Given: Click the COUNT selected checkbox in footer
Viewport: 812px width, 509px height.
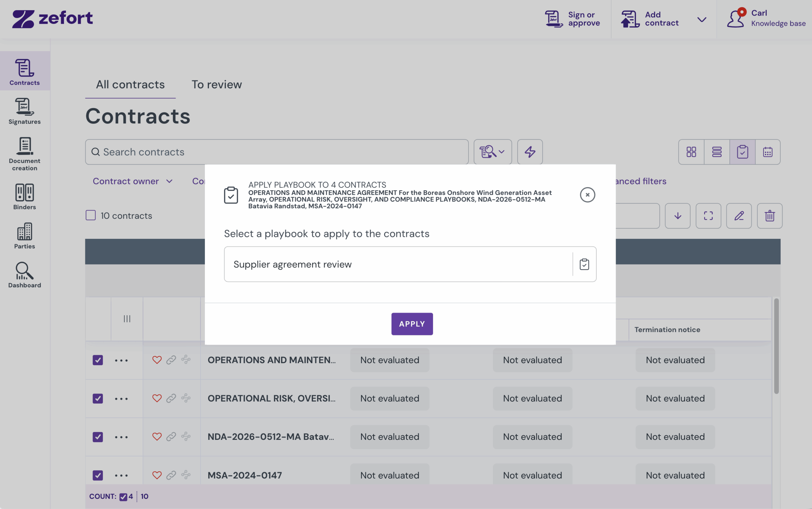Looking at the screenshot, I should pos(123,497).
